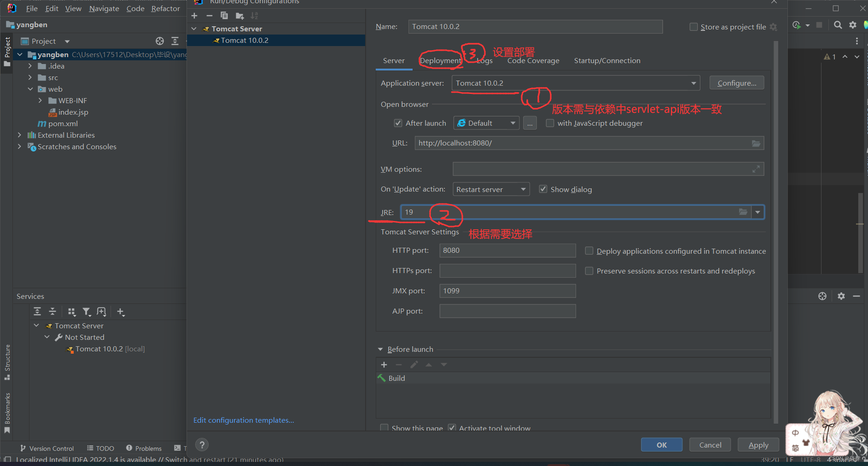Image resolution: width=868 pixels, height=466 pixels.
Task: Switch to the Startup/Connection tab
Action: point(607,61)
